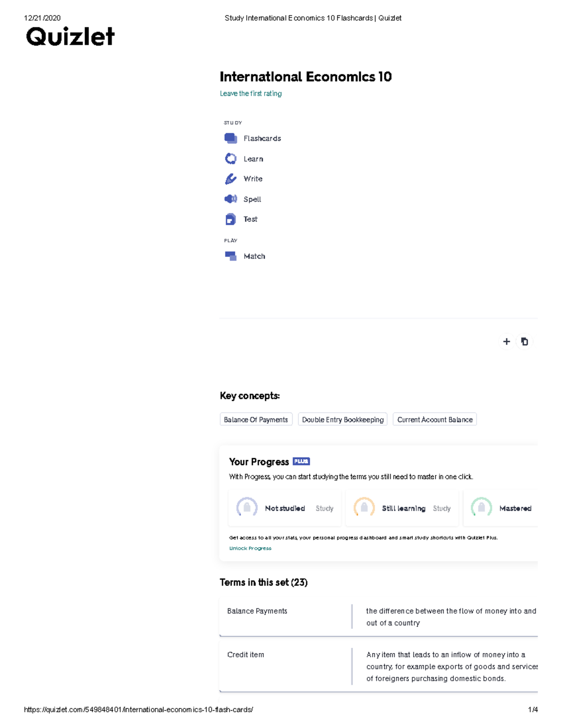Open Flashcards from the study menu

(262, 138)
